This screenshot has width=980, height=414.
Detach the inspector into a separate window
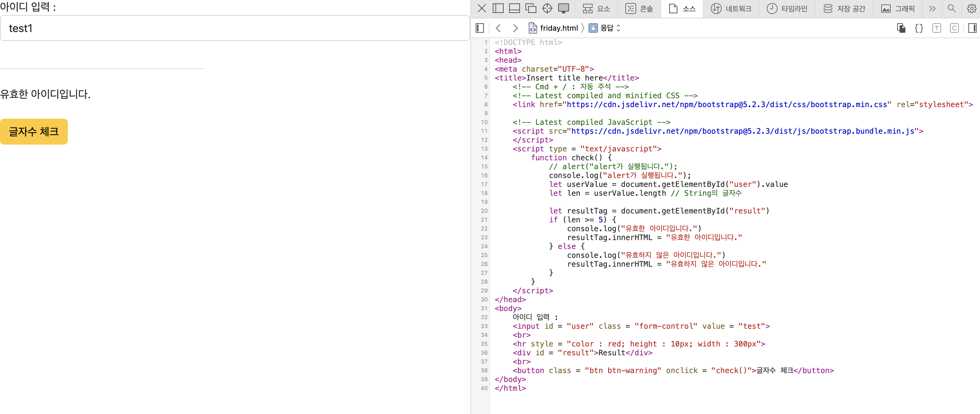tap(531, 9)
